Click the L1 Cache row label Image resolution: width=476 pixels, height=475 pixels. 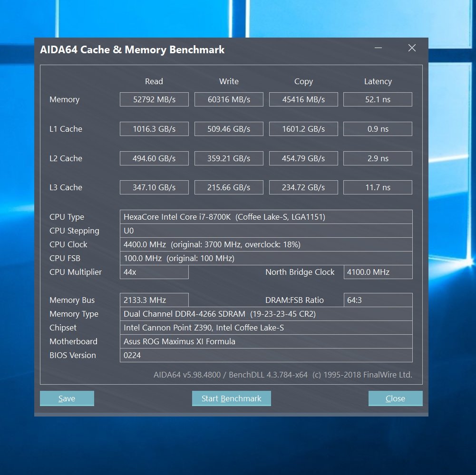[66, 129]
